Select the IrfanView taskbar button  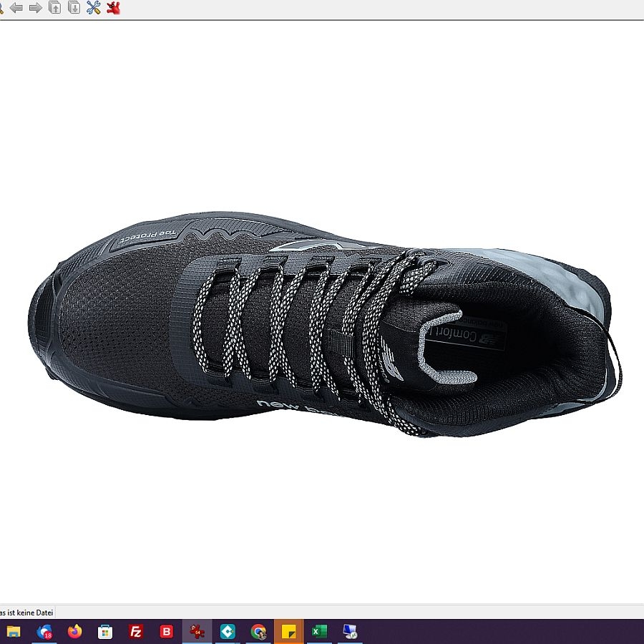(x=197, y=631)
